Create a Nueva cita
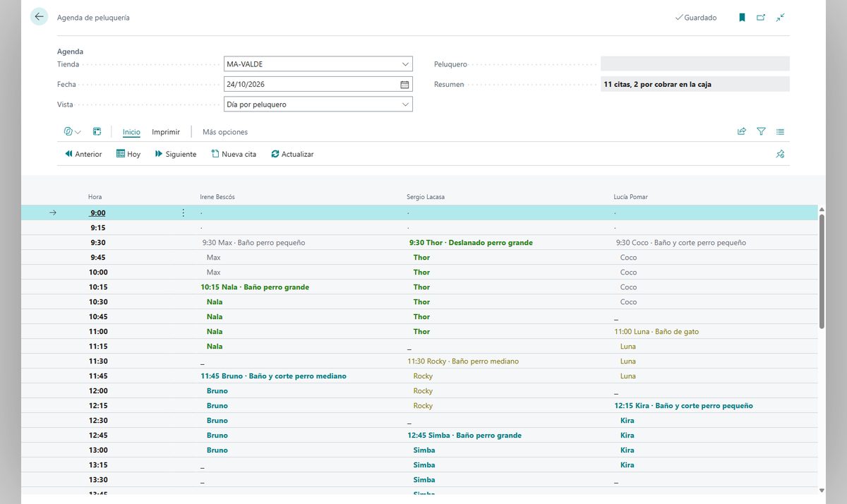The height and width of the screenshot is (504, 847). [x=234, y=154]
